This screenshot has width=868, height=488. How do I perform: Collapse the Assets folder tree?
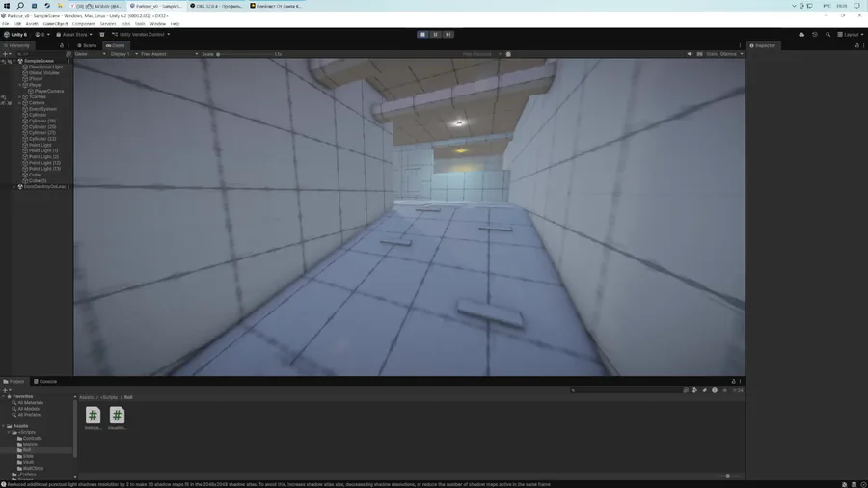[x=4, y=426]
